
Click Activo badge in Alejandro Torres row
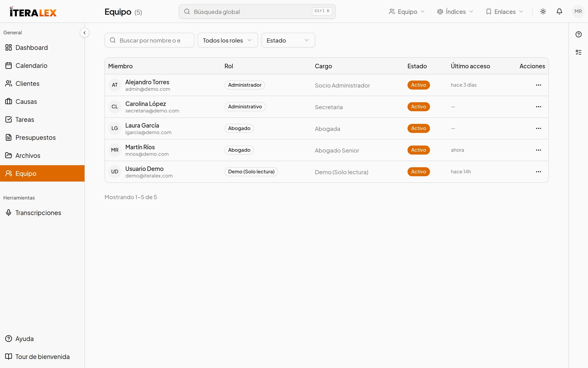point(418,85)
